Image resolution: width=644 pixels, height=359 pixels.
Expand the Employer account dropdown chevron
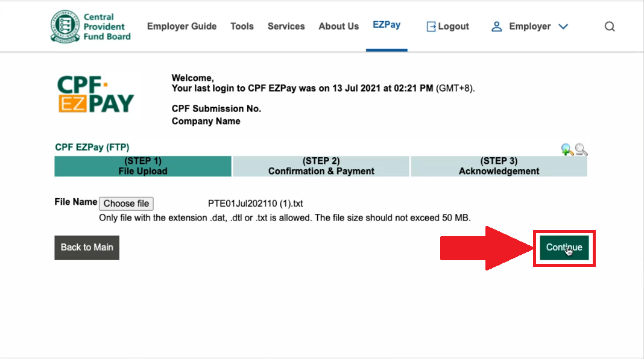tap(563, 27)
